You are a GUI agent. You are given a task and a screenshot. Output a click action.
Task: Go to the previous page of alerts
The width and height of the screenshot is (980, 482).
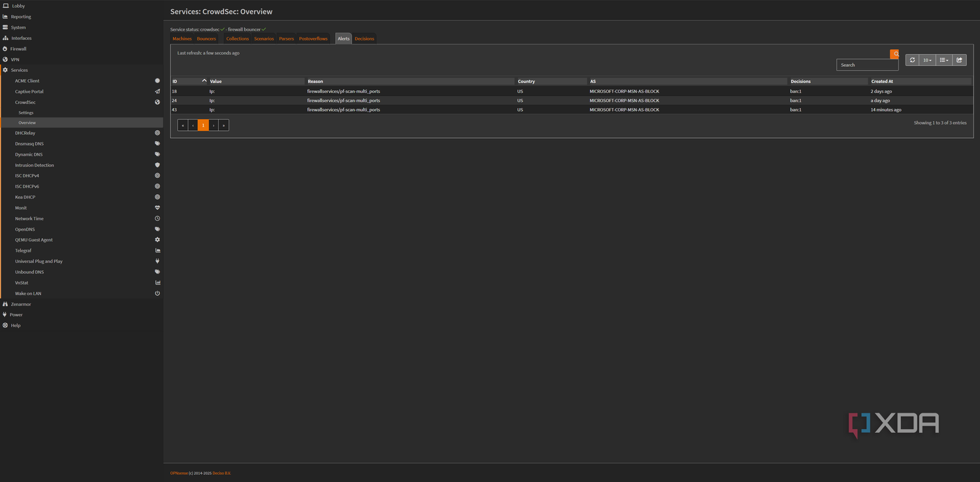(x=193, y=125)
